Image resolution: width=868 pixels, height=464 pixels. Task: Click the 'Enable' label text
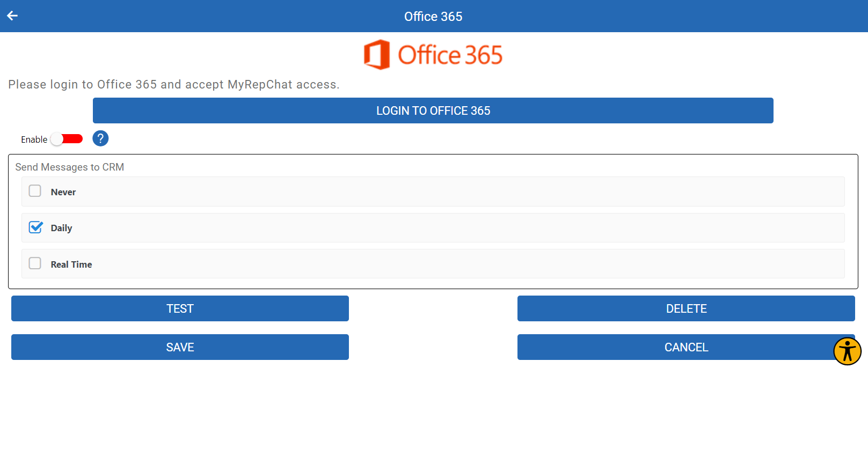tap(34, 139)
